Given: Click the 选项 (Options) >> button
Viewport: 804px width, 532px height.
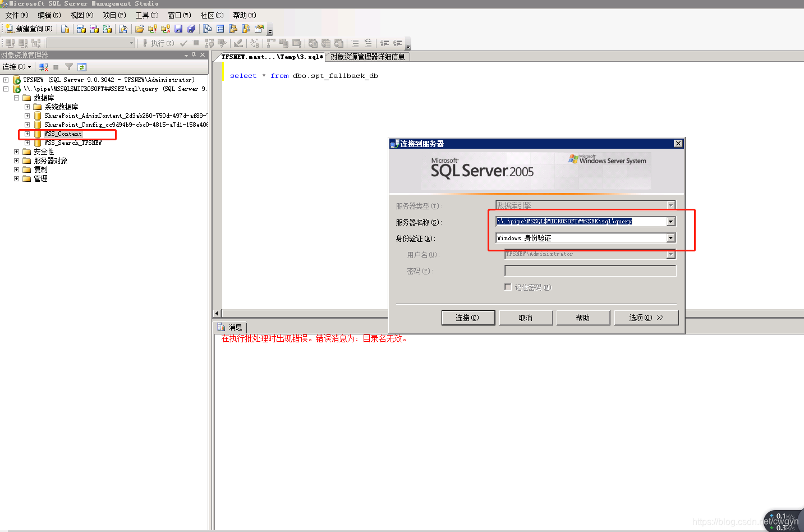Looking at the screenshot, I should (646, 318).
